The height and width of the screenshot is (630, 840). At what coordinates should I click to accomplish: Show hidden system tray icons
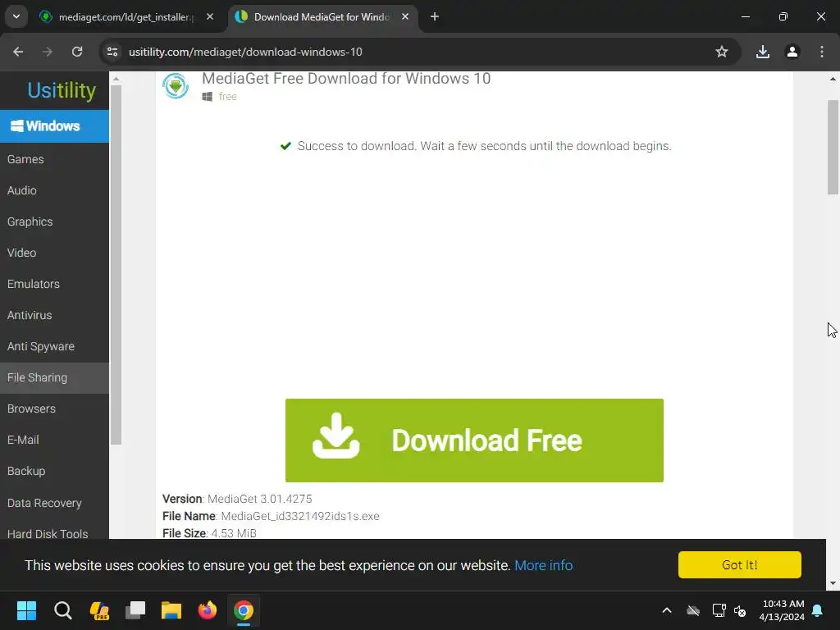click(666, 610)
